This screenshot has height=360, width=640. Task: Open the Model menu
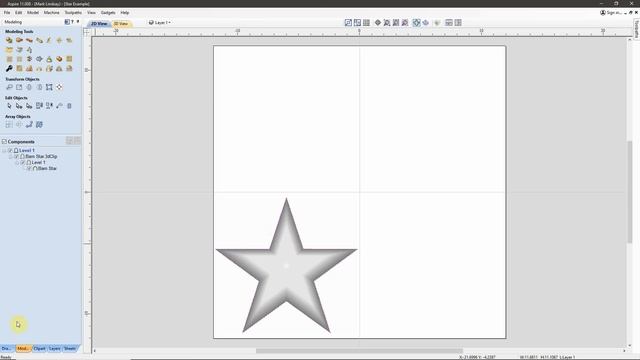pyautogui.click(x=33, y=13)
